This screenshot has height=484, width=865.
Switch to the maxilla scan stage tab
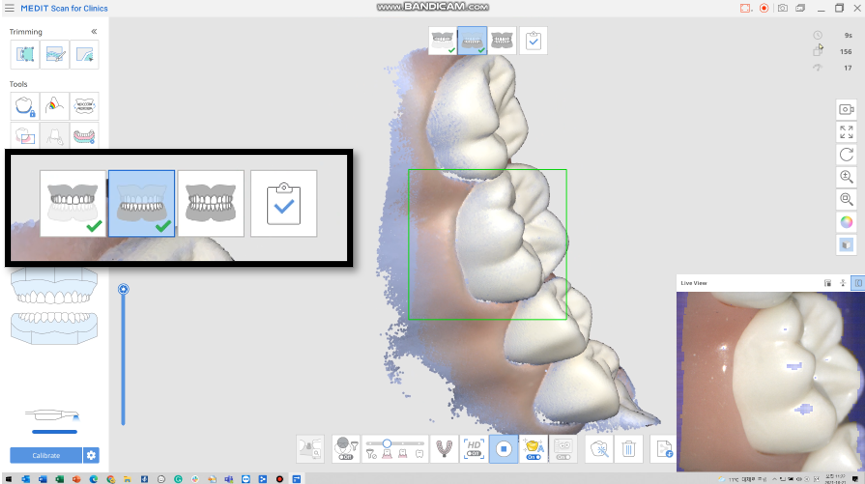[442, 40]
